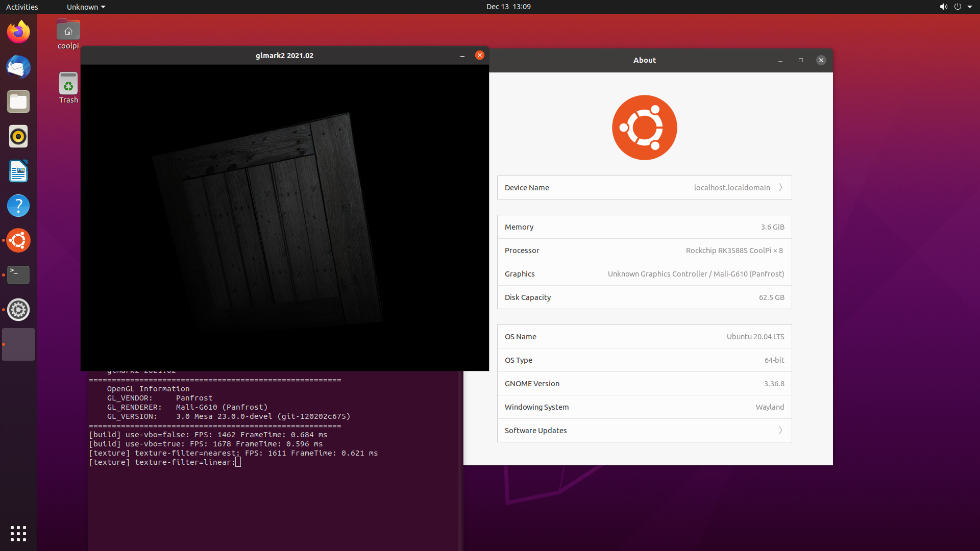The height and width of the screenshot is (551, 980).
Task: Expand the system menu arrow
Action: coord(970,7)
